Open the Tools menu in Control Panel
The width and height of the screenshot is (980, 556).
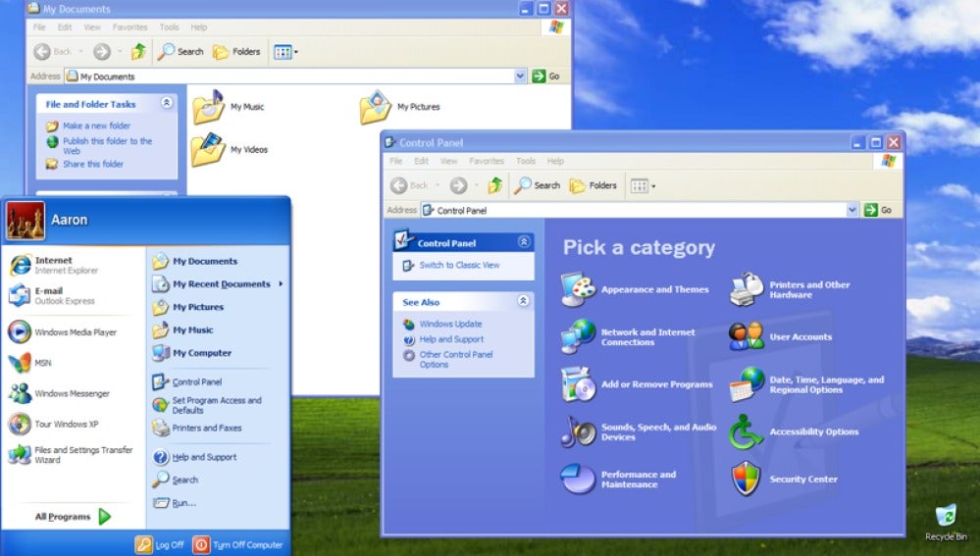pos(525,161)
